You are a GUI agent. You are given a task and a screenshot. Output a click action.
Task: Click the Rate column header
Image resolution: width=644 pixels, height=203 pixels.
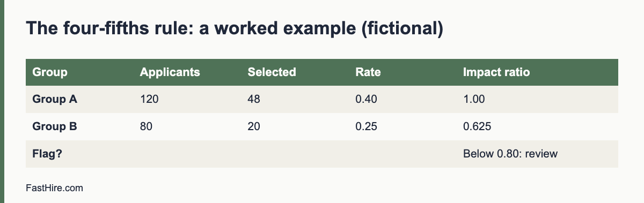coord(368,72)
